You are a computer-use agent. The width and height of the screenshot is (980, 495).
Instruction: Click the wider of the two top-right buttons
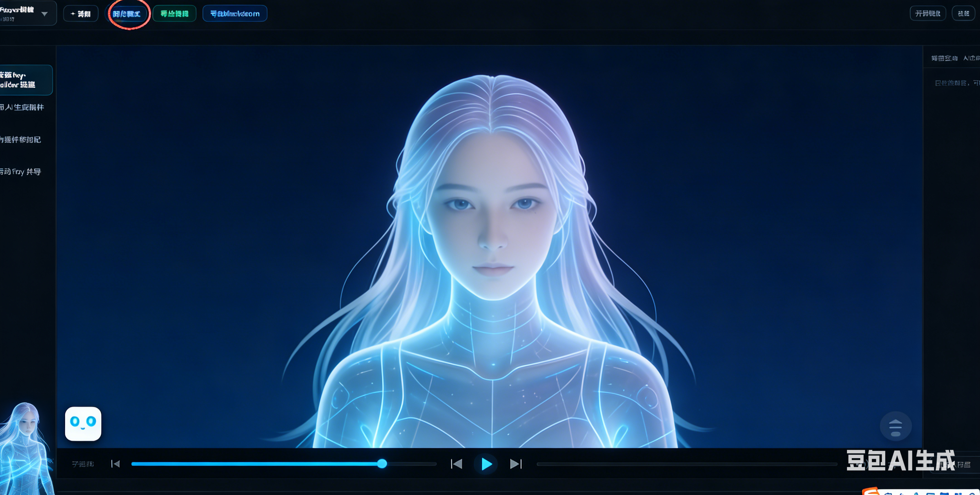[928, 13]
